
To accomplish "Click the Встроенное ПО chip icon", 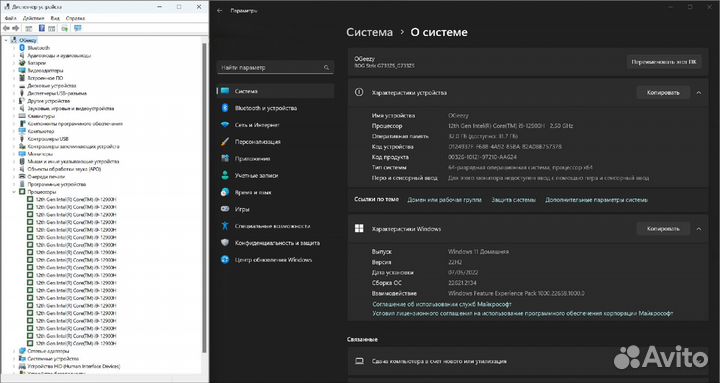I will [22, 78].
